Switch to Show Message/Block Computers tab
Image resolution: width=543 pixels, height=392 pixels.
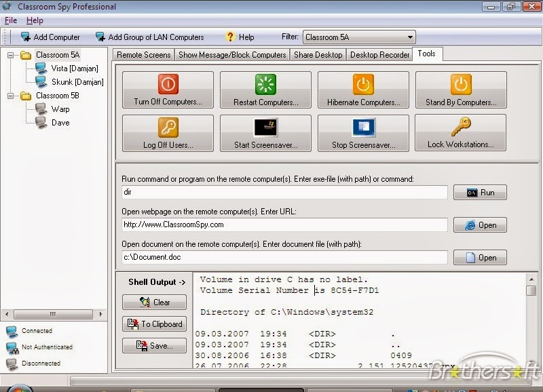(x=232, y=55)
